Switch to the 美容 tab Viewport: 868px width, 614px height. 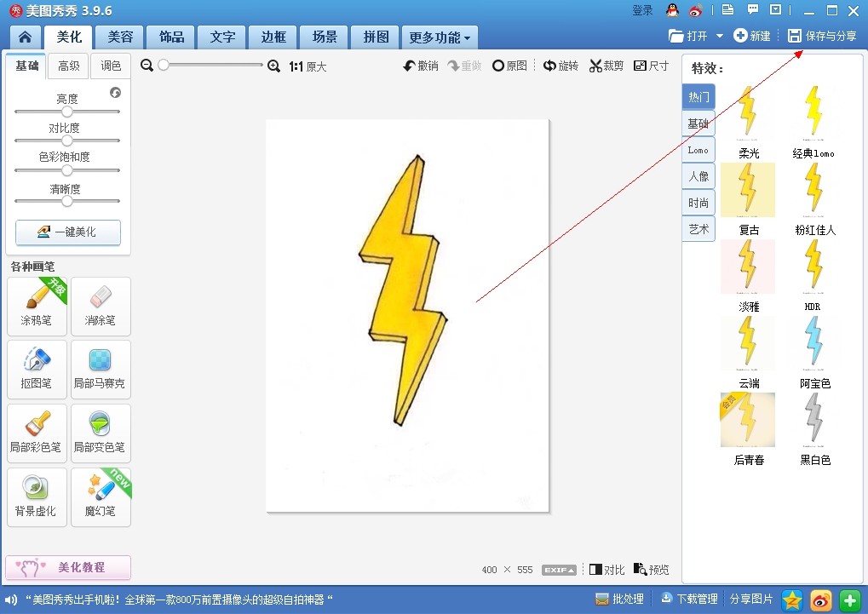coord(120,37)
